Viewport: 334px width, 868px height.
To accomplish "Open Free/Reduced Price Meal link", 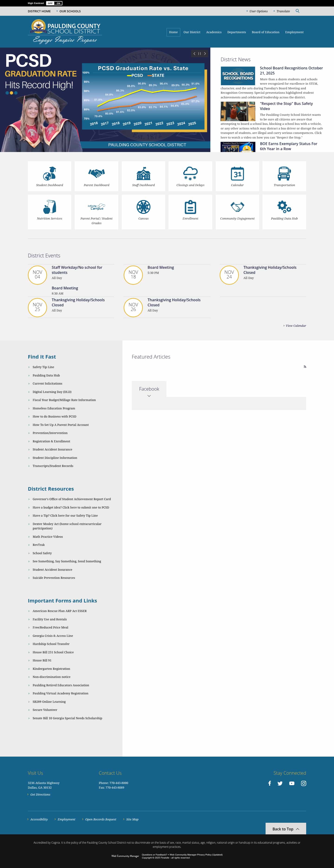I will pos(51,627).
